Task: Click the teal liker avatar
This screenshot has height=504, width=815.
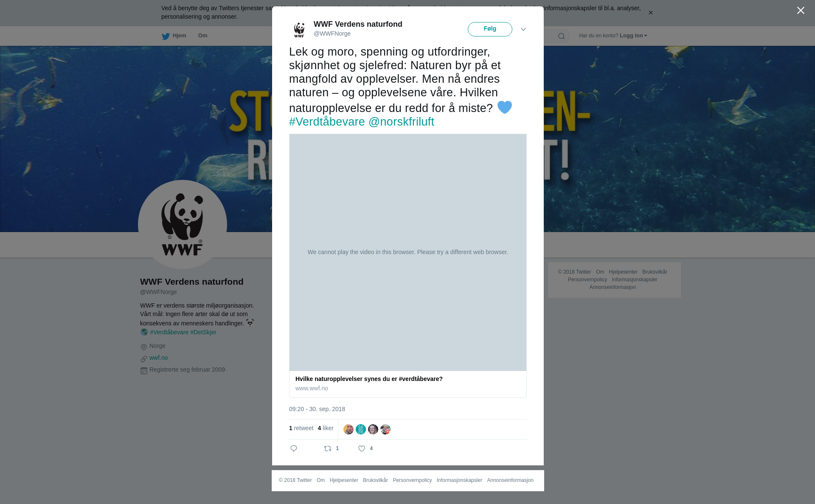Action: click(x=361, y=429)
